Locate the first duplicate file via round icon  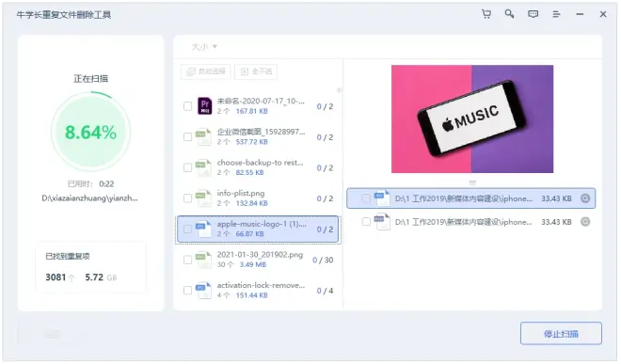tap(585, 198)
